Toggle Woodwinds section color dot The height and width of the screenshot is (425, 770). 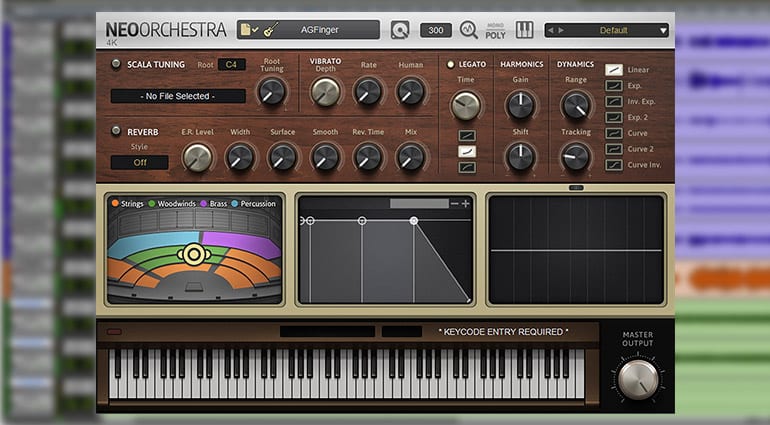coord(152,203)
